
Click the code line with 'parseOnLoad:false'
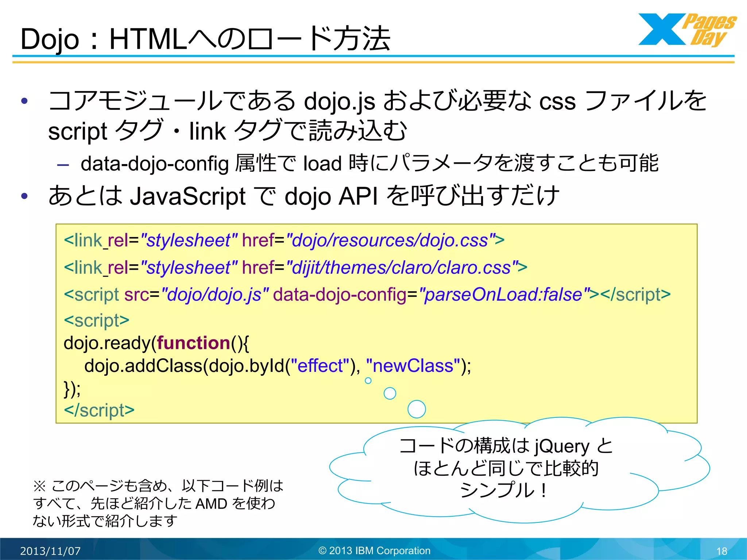pyautogui.click(x=367, y=295)
